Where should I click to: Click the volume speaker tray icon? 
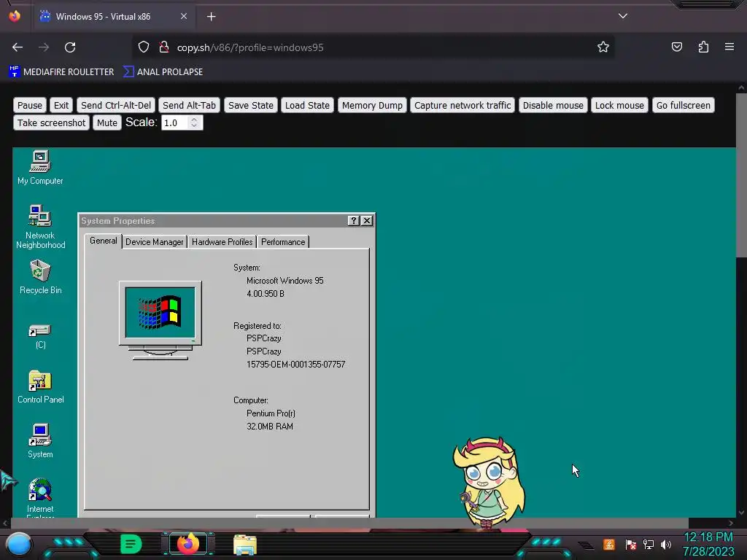665,544
